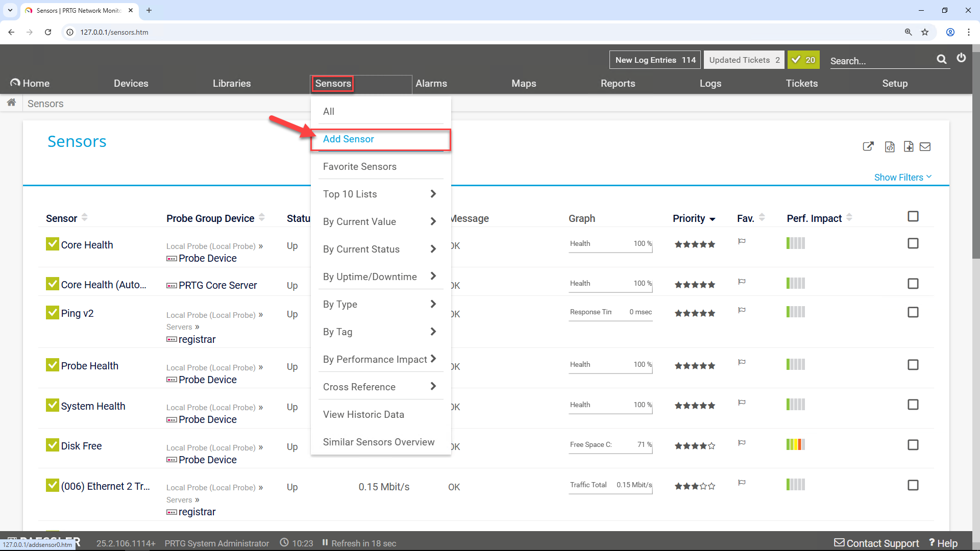Check the select-all checkbox in header

pos(913,216)
